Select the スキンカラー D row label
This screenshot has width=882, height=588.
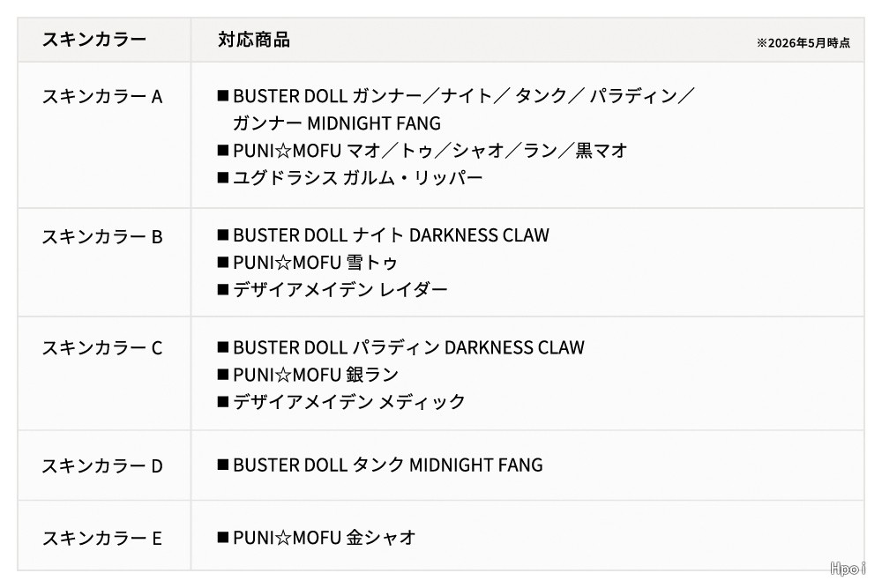[102, 465]
